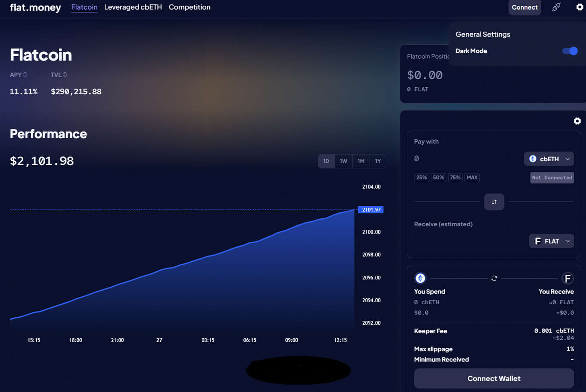Click the APY info icon
586x392 pixels.
coord(25,75)
